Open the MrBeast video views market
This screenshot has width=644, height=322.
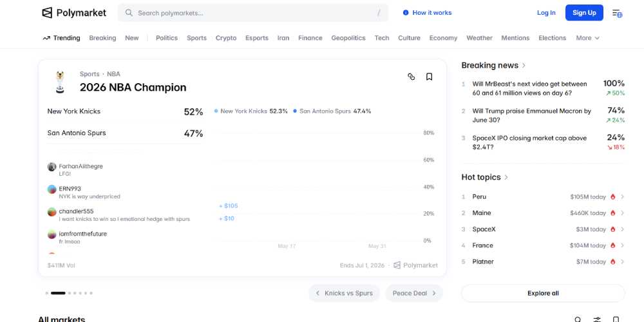pyautogui.click(x=543, y=88)
